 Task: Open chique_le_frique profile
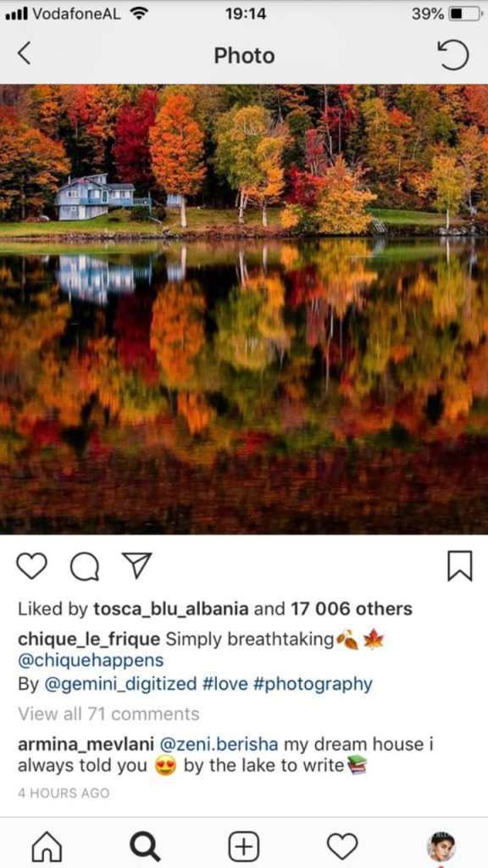(x=89, y=639)
